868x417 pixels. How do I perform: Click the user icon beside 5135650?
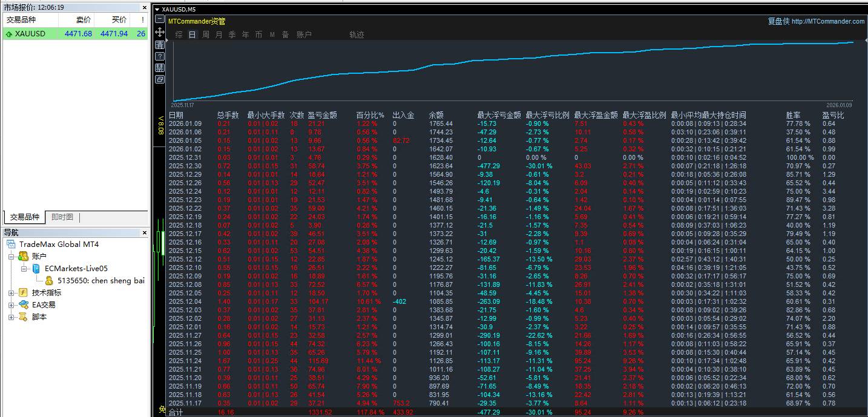(x=49, y=281)
